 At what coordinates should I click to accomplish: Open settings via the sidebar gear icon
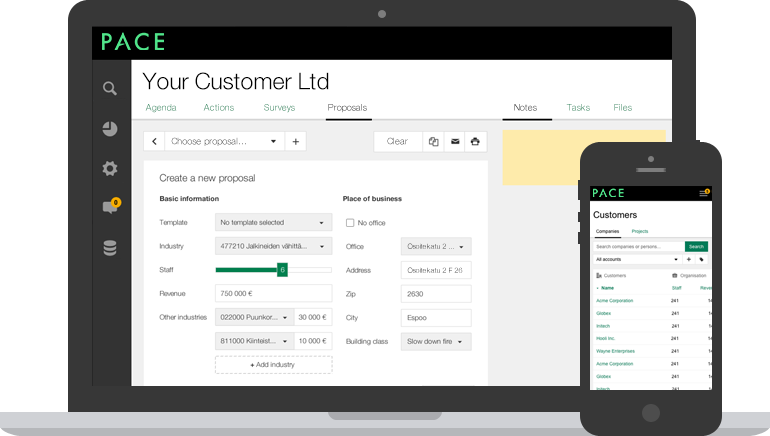pos(110,168)
